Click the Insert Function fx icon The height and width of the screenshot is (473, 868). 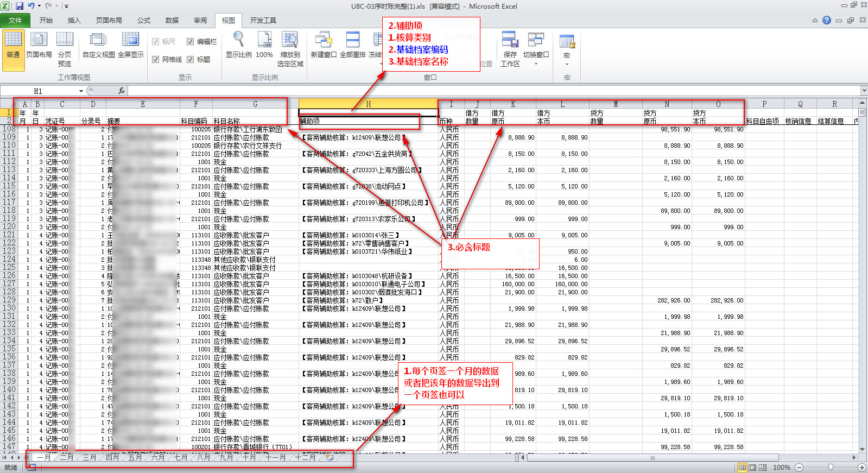click(122, 91)
